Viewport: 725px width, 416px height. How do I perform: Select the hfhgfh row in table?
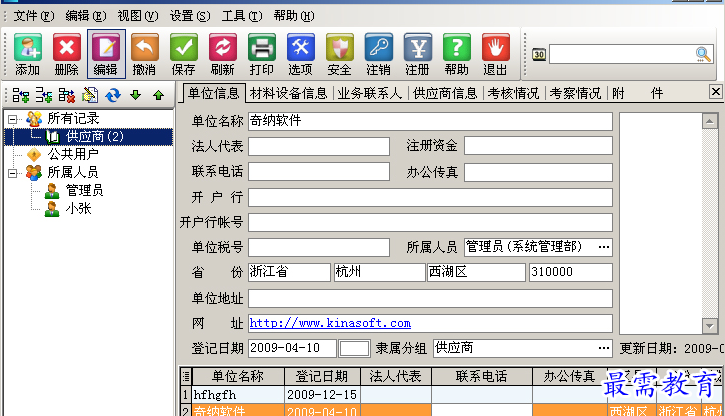point(451,395)
